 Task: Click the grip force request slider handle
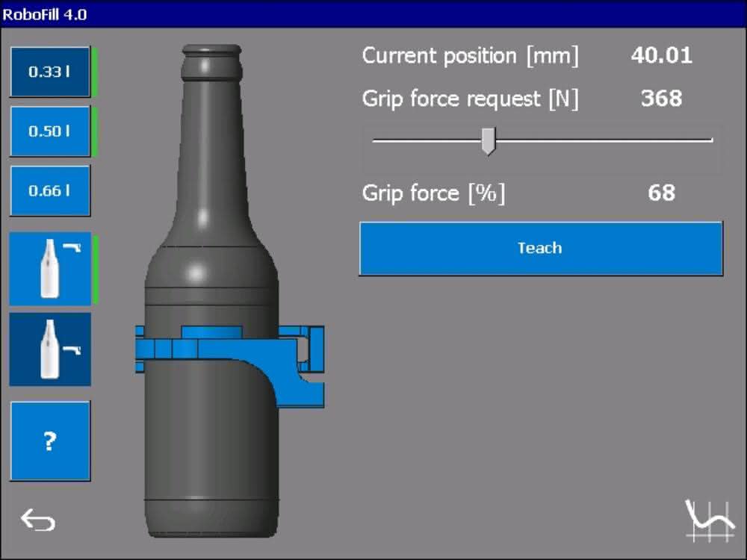click(x=489, y=141)
